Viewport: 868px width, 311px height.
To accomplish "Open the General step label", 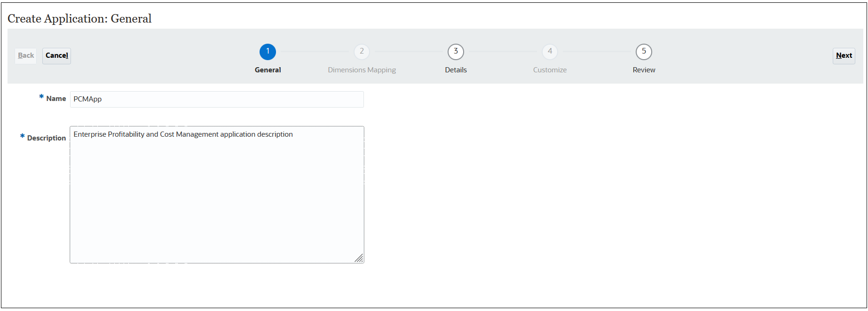I will (x=268, y=70).
